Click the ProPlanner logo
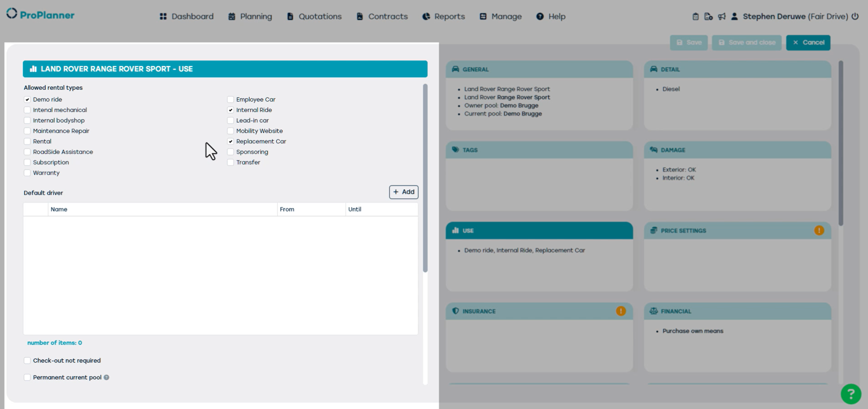 pos(40,14)
